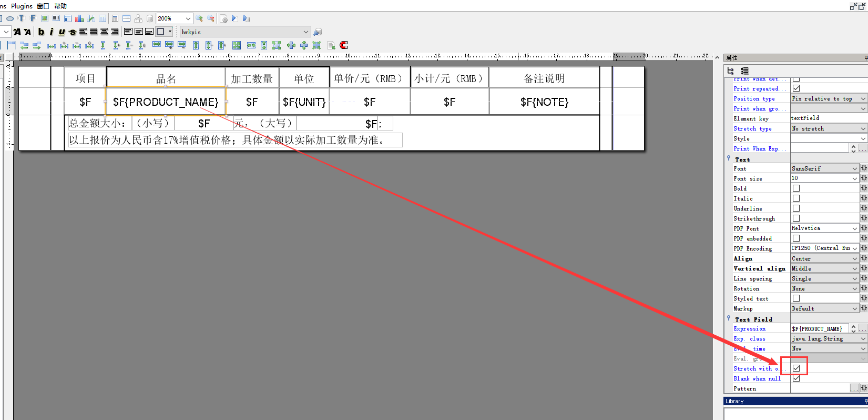This screenshot has width=868, height=420.
Task: Toggle the PDF embedded checkbox
Action: coord(796,238)
